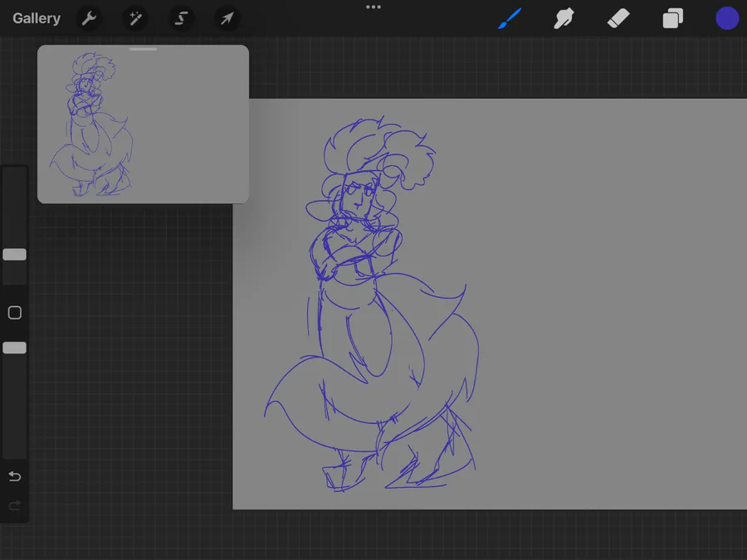Select the Eraser tool
The height and width of the screenshot is (560, 747).
pos(618,18)
